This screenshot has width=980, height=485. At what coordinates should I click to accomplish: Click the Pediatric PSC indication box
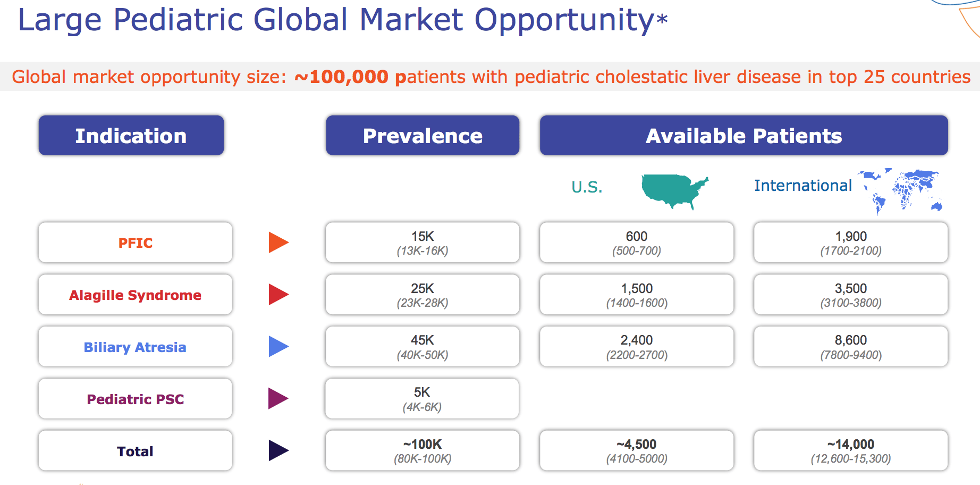[x=135, y=399]
